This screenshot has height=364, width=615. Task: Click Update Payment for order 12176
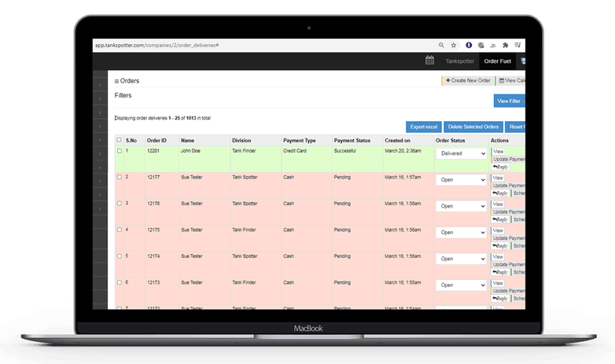point(508,211)
